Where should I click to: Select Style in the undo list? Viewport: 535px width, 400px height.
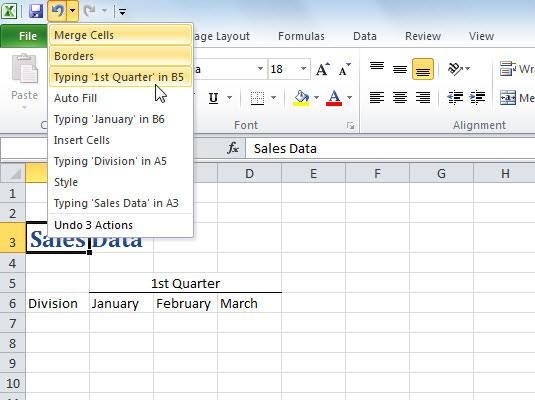[x=120, y=182]
